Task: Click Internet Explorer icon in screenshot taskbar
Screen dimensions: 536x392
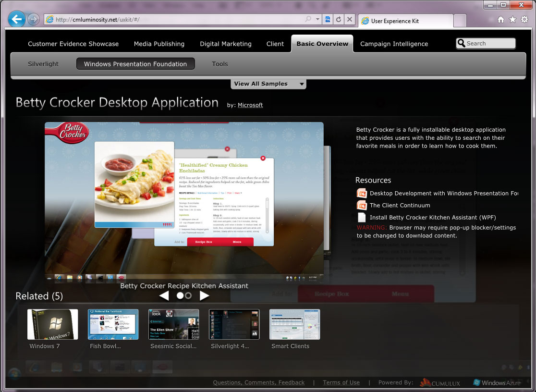Action: (x=59, y=278)
